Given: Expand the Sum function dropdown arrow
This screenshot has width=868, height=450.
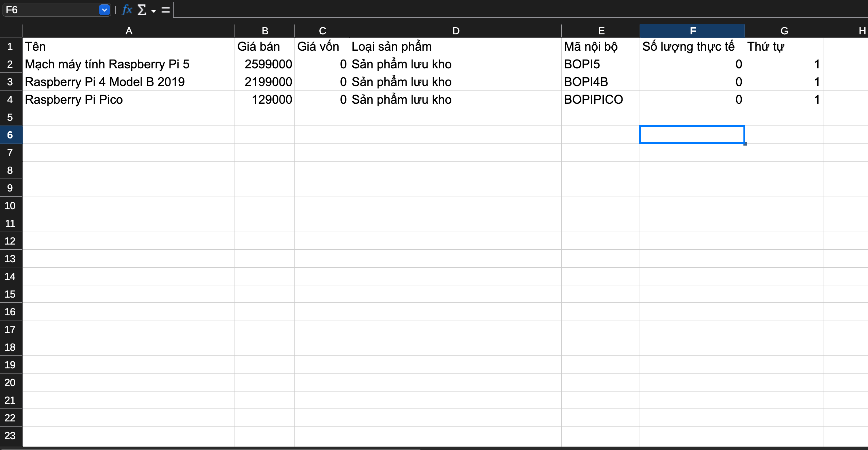Looking at the screenshot, I should tap(154, 11).
